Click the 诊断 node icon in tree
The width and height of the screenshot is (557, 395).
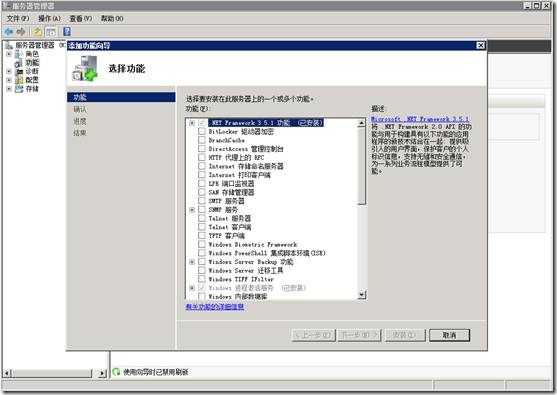(19, 71)
